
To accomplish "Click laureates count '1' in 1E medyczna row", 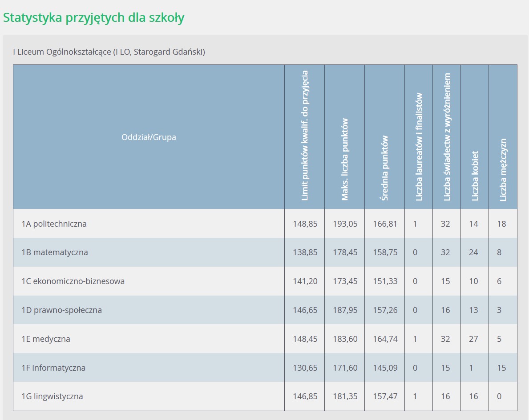I will pyautogui.click(x=415, y=339).
